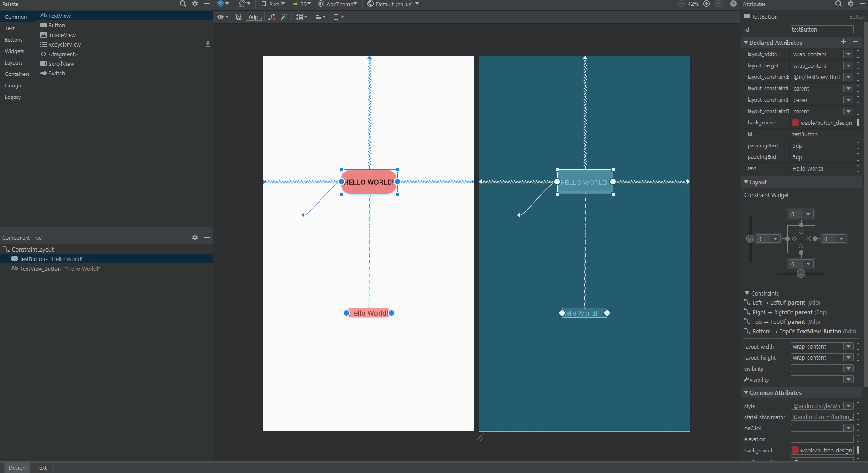The height and width of the screenshot is (473, 868).
Task: Pick <fragment> from the palette
Action: coord(59,54)
